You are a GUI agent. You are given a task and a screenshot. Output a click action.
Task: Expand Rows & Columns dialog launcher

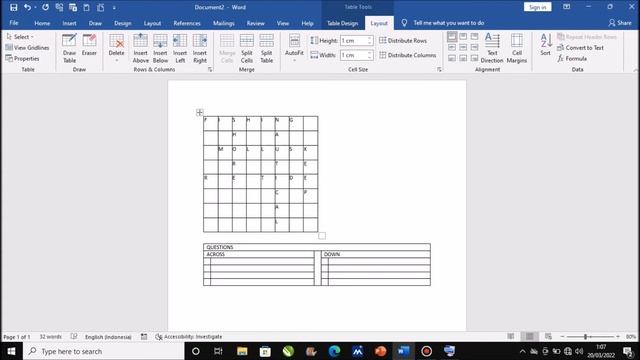click(x=210, y=70)
